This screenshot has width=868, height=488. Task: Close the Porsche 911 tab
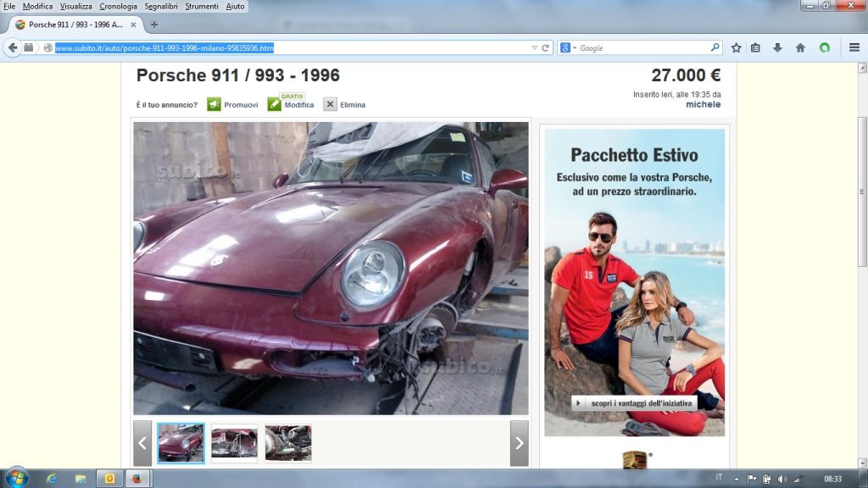[x=133, y=25]
